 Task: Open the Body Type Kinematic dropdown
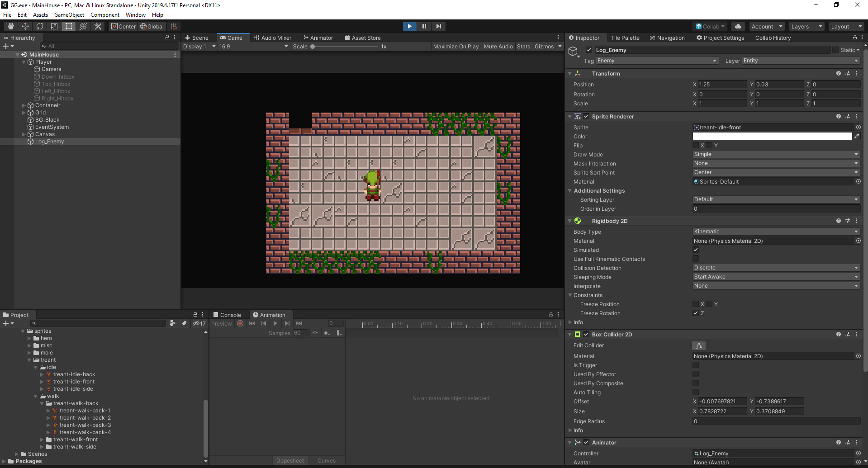776,232
